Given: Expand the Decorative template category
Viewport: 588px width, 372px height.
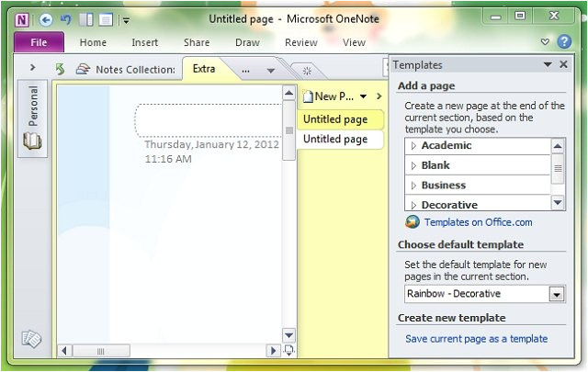Looking at the screenshot, I should click(x=413, y=205).
